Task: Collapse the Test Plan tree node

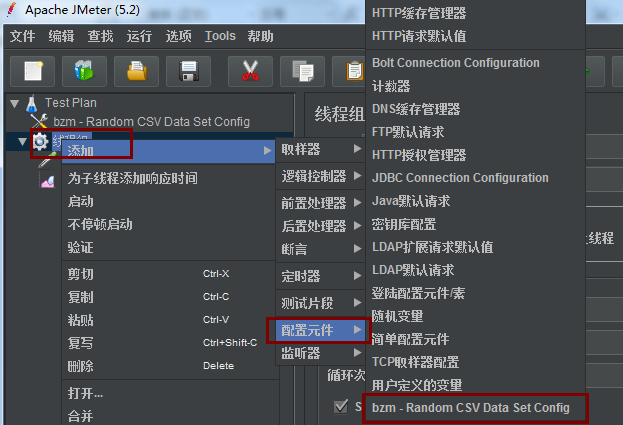Action: click(x=15, y=104)
